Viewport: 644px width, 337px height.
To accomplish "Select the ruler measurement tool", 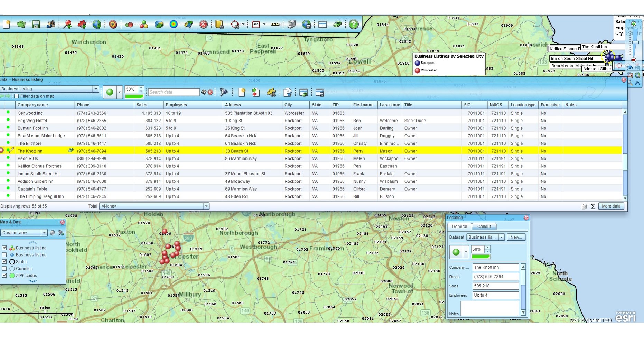I will (275, 24).
